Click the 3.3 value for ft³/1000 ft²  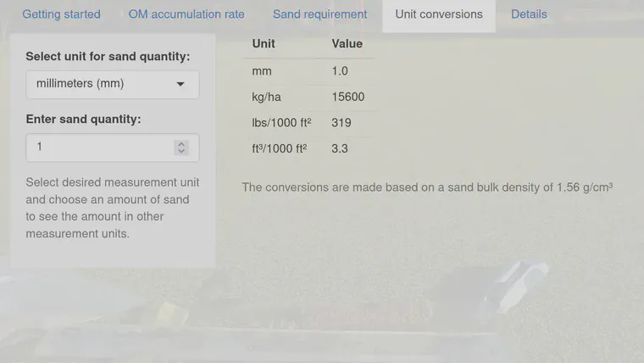[x=340, y=148]
